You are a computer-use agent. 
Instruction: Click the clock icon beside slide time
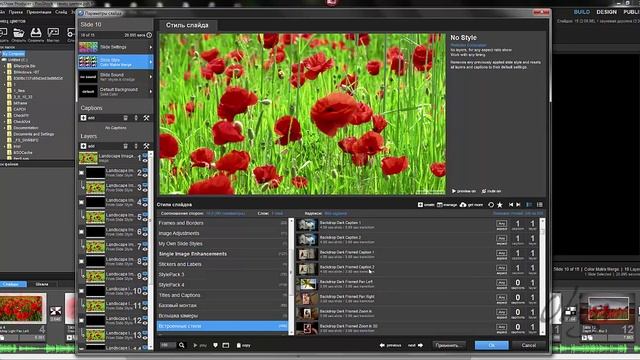149,35
